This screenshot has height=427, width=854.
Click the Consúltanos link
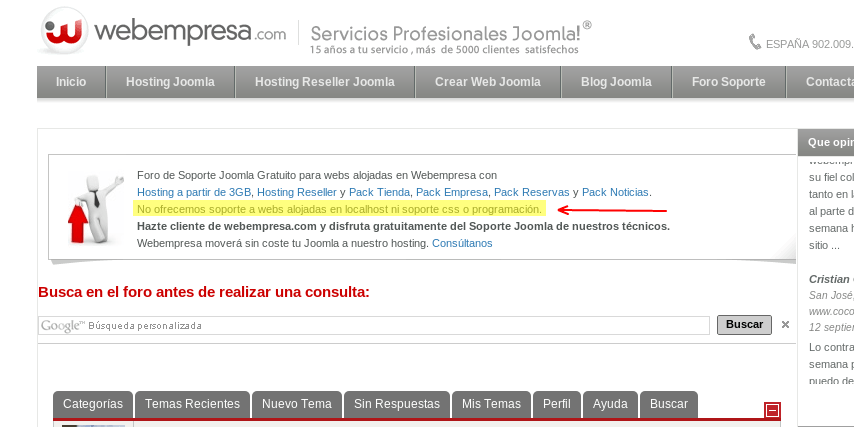[462, 243]
